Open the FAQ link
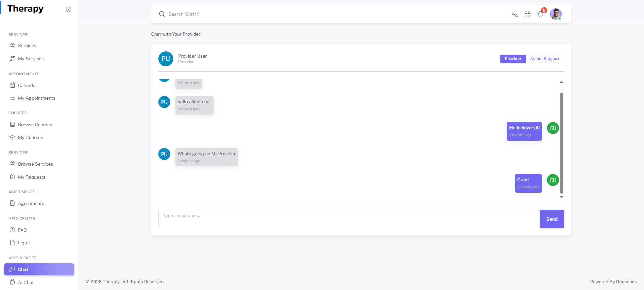Screen dimensions: 644x290 pyautogui.click(x=39, y=230)
